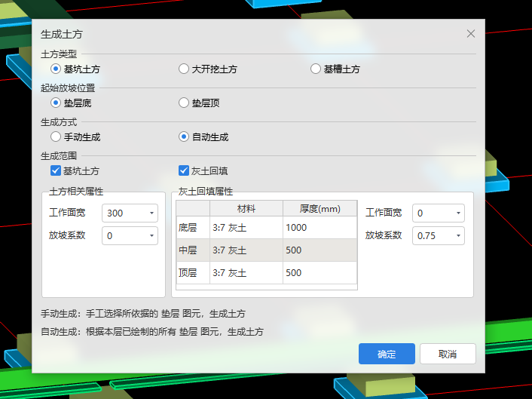Screen dimensions: 532x399
Task: Open the 土方 放坡系数 dropdown showing 0
Action: pos(130,235)
